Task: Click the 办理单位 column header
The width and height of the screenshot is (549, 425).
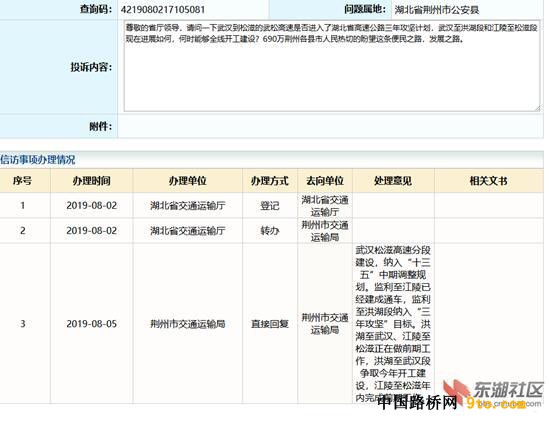Action: point(187,181)
